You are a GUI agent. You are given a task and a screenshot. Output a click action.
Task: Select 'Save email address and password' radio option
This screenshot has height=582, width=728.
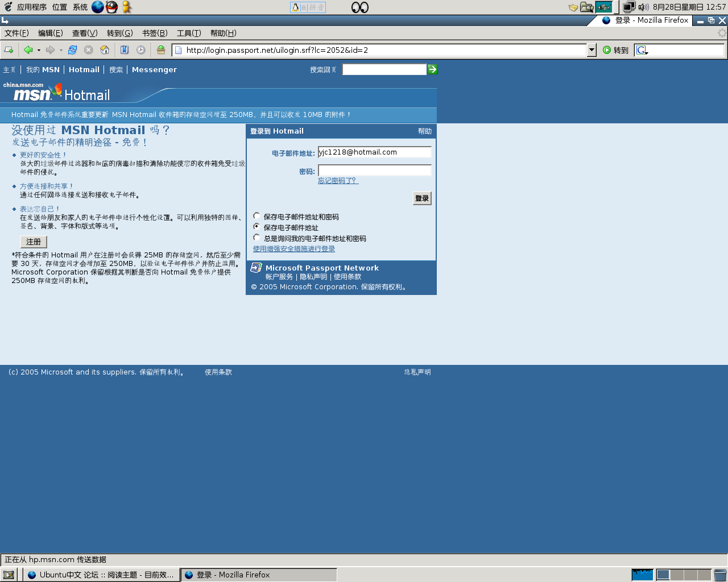[x=257, y=216]
